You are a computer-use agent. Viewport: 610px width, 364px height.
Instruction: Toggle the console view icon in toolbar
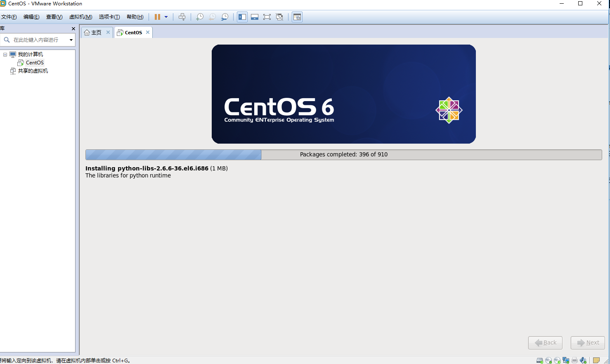[x=297, y=17]
